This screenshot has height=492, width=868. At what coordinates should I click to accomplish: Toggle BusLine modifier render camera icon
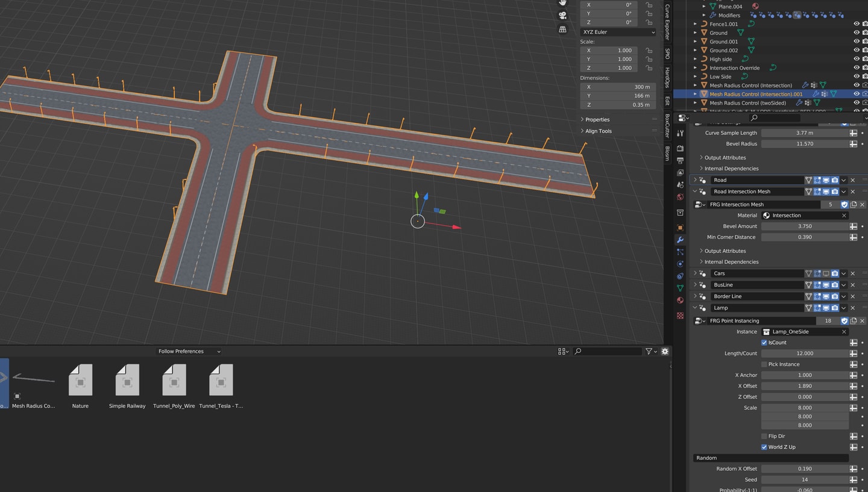(x=835, y=285)
